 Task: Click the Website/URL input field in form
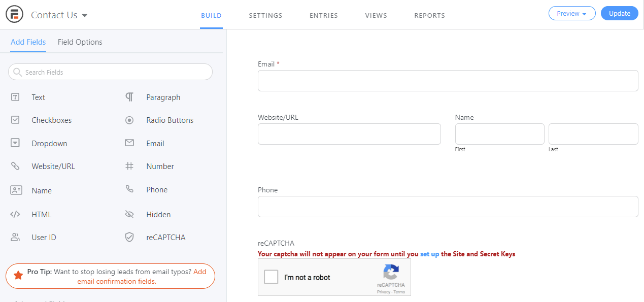(349, 134)
